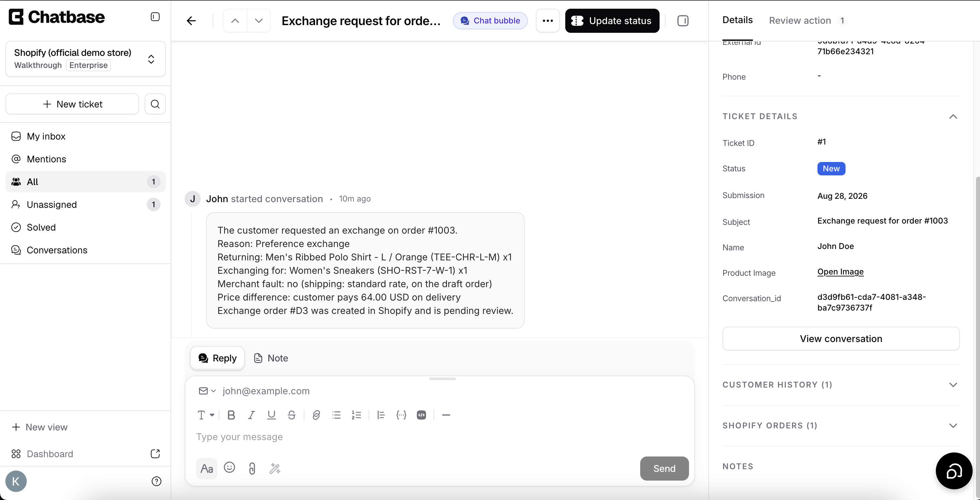Go to previous ticket with up chevron

point(235,20)
